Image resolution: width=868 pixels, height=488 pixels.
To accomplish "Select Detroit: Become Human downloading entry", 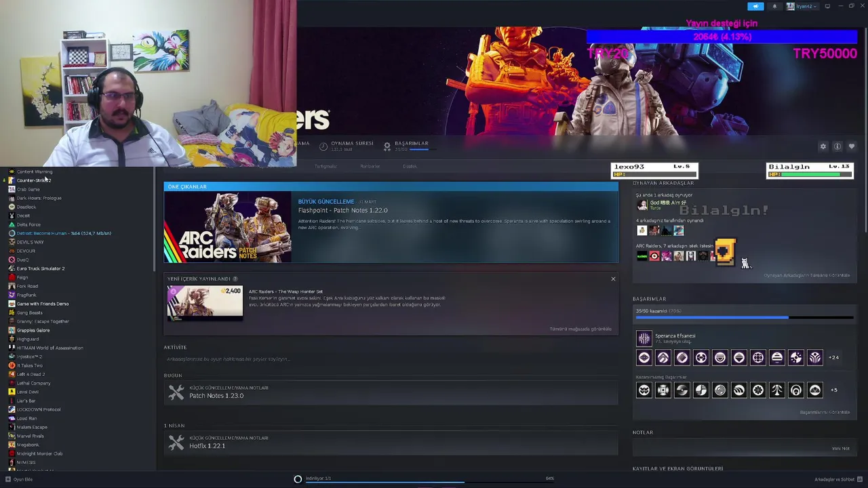I will point(64,233).
